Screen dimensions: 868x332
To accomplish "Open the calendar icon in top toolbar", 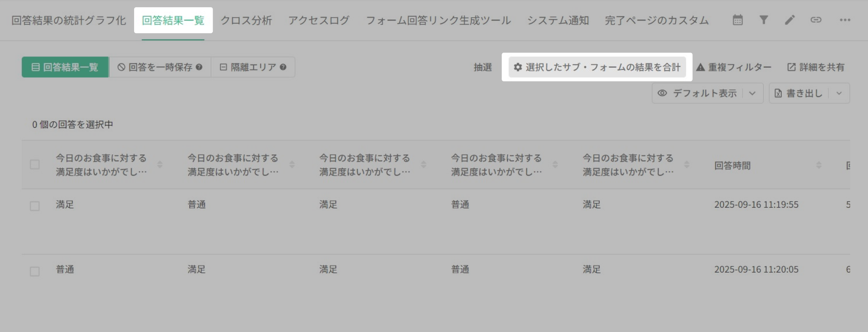I will coord(737,20).
